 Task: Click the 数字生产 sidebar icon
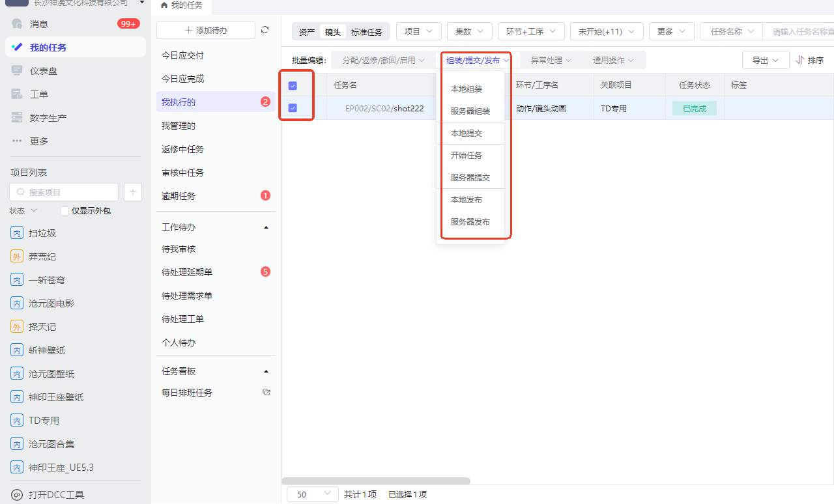[x=17, y=118]
